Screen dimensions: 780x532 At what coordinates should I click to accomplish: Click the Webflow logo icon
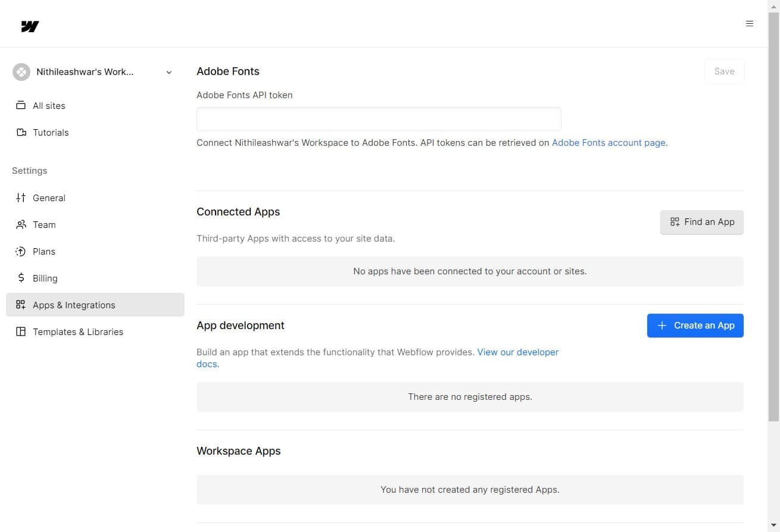click(x=30, y=26)
